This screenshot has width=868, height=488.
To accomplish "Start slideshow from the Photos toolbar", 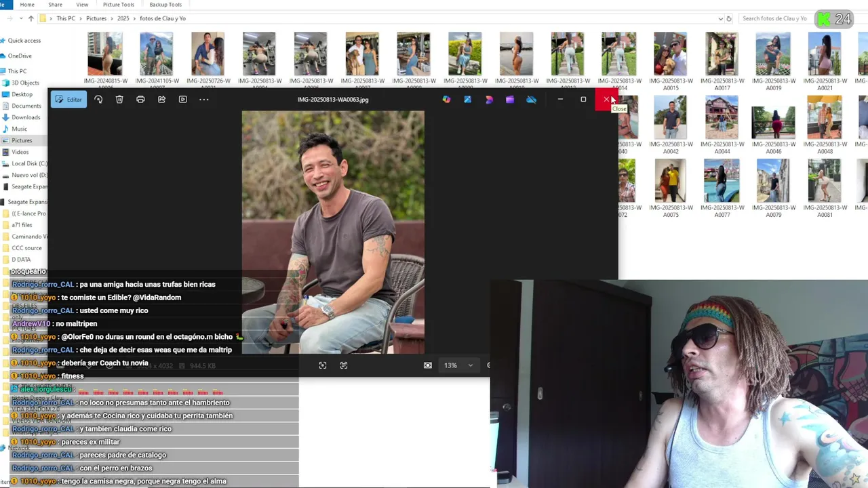I will point(182,100).
